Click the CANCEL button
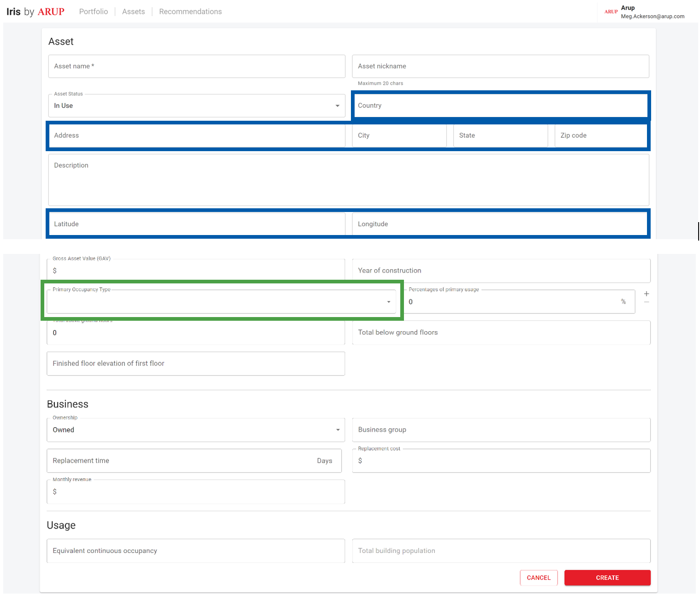The width and height of the screenshot is (700, 600). (x=538, y=578)
